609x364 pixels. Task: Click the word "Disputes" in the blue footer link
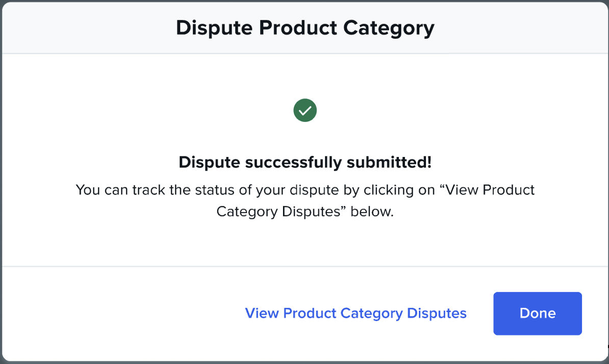[x=437, y=313]
